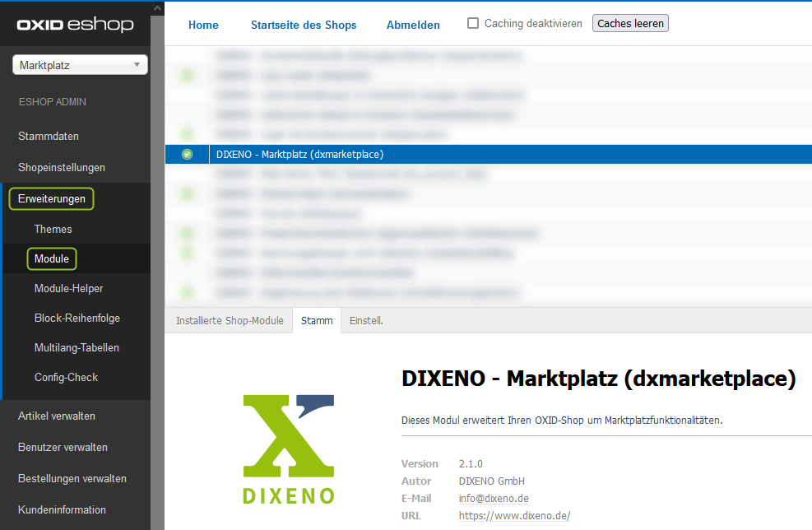Switch to Installierte Shop-Module tab
This screenshot has width=812, height=530.
click(x=230, y=321)
